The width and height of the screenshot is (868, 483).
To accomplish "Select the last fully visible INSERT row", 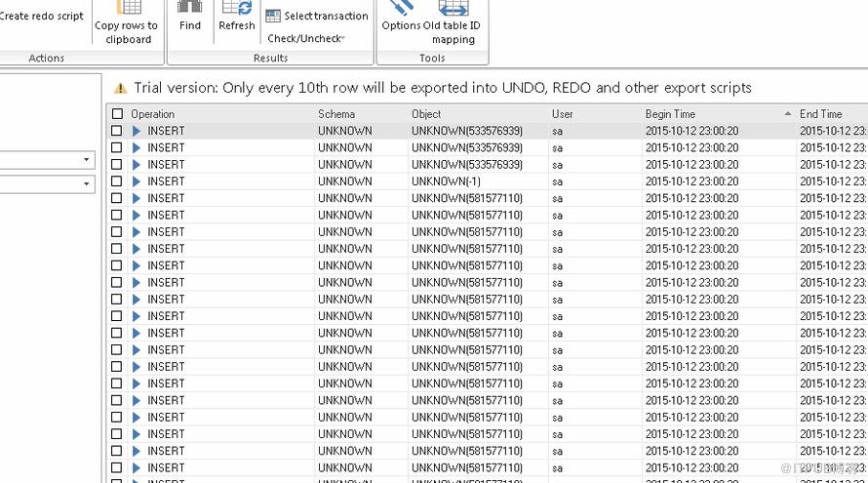I will (x=487, y=468).
